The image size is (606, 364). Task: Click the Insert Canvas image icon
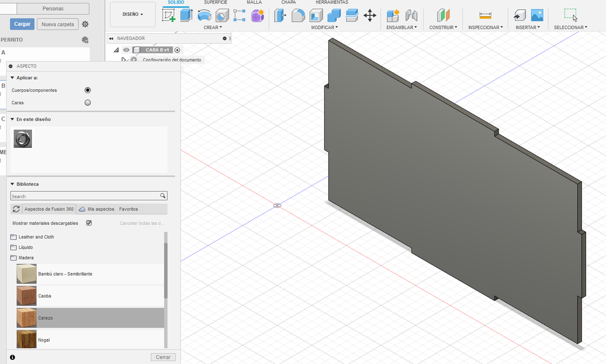tap(537, 15)
